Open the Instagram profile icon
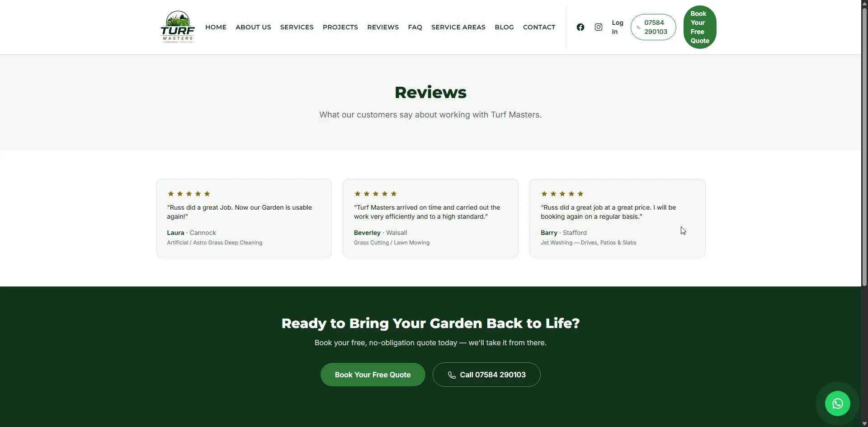 coord(599,27)
